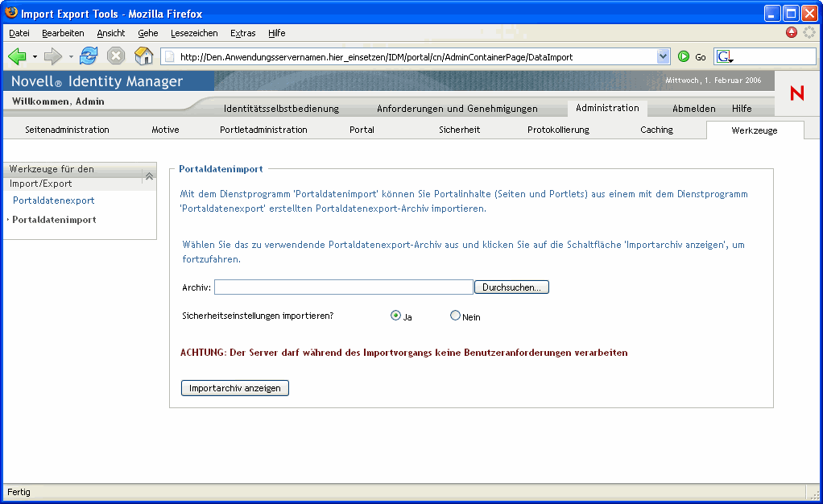Image resolution: width=823 pixels, height=504 pixels.
Task: Collapse the Werkzeuge sidebar panel chevron
Action: [x=149, y=176]
